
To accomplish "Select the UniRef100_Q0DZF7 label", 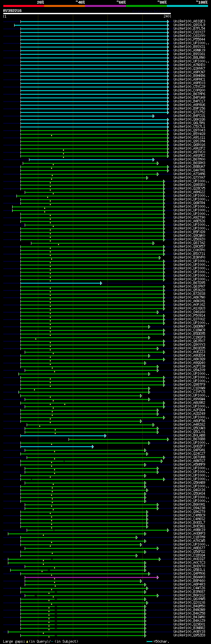I will tap(189, 446).
